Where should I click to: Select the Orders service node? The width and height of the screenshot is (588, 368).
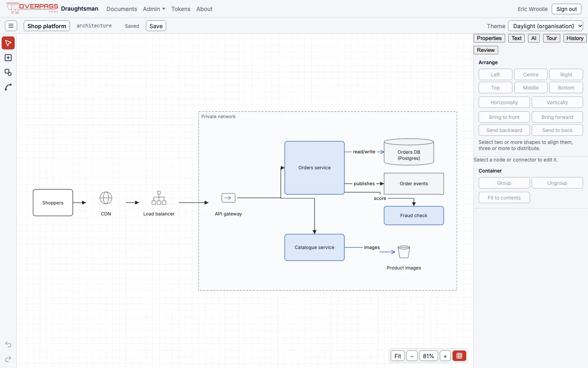pyautogui.click(x=314, y=168)
